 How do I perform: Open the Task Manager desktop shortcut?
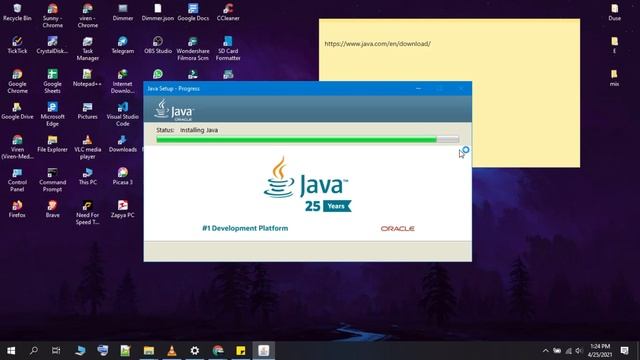pos(88,48)
